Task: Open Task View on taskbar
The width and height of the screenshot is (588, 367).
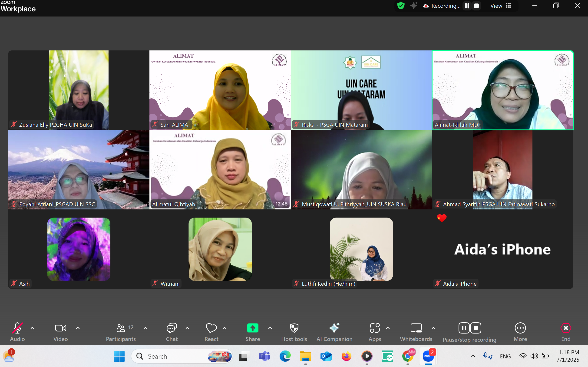Action: pos(244,356)
